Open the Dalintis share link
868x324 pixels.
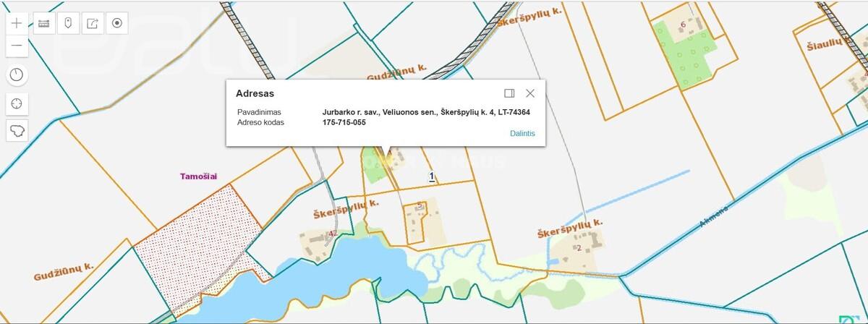[522, 134]
